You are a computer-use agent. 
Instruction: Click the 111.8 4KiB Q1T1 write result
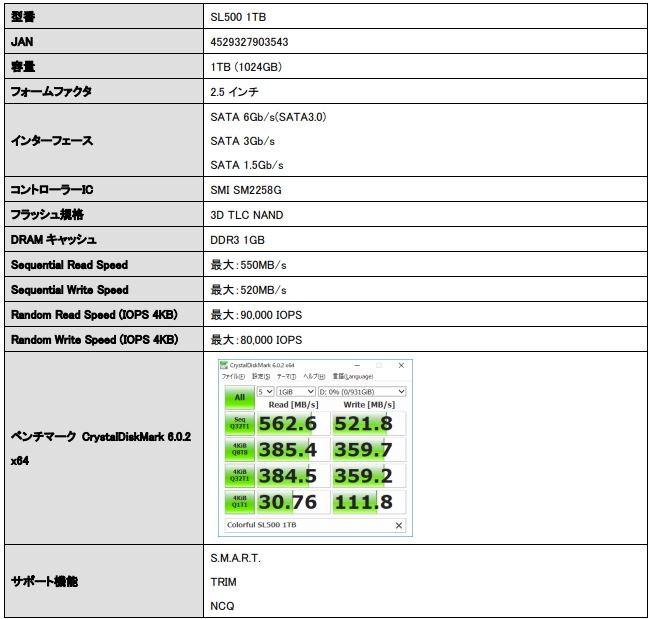click(368, 501)
